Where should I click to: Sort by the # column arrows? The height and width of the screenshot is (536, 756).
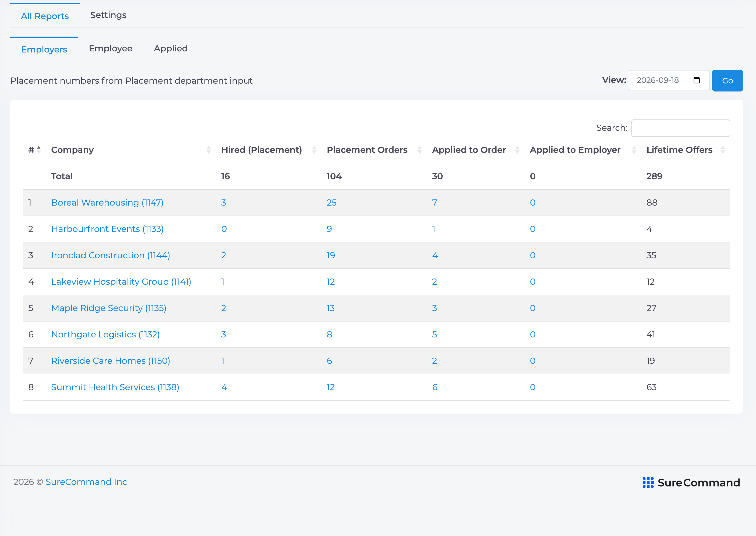39,150
